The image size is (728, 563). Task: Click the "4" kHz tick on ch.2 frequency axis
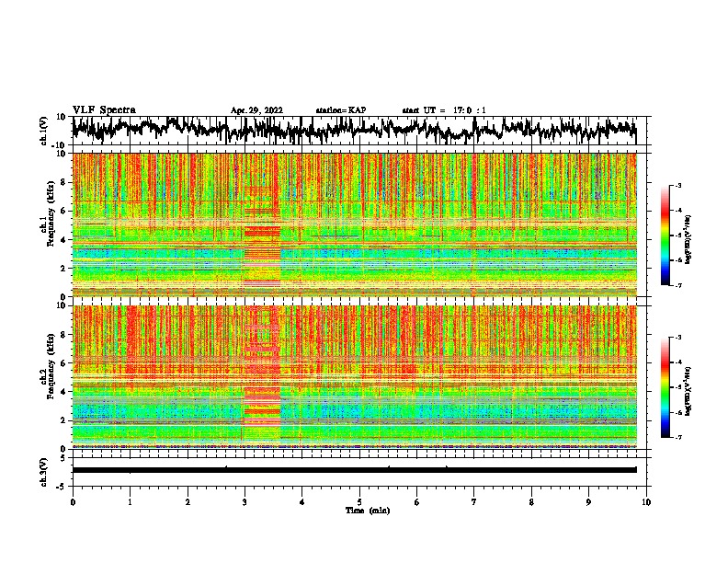tap(63, 392)
